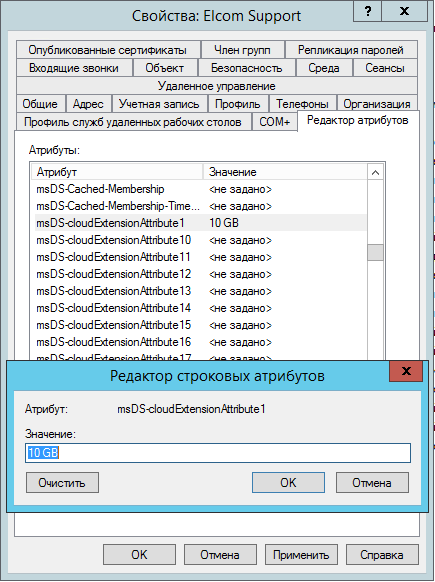Screen dimensions: 435x582
Task: Click the attributes list scrollbar thumb
Action: 376,252
